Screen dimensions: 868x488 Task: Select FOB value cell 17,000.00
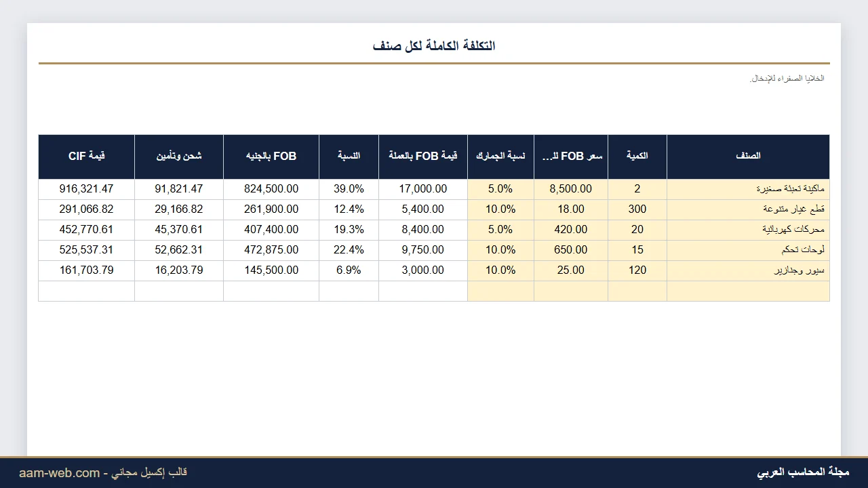coord(423,189)
